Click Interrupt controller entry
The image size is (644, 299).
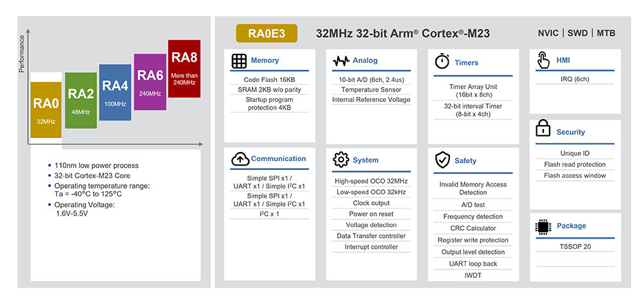coord(371,247)
